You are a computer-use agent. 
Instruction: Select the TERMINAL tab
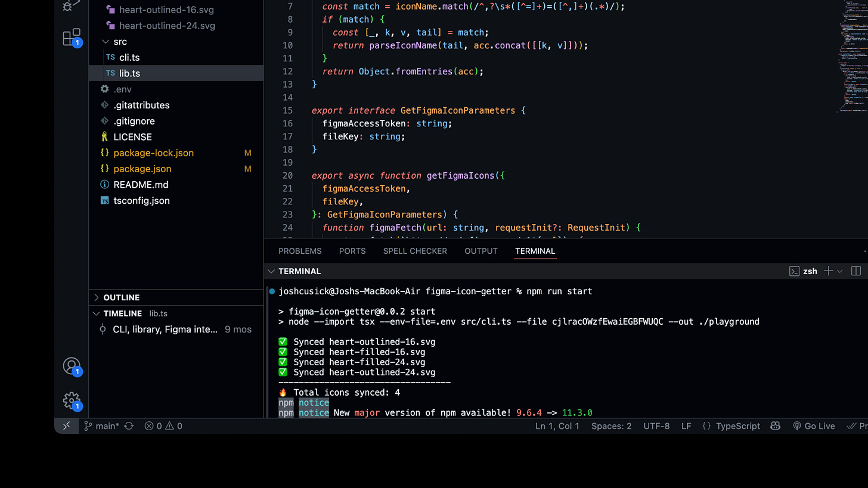(x=535, y=251)
